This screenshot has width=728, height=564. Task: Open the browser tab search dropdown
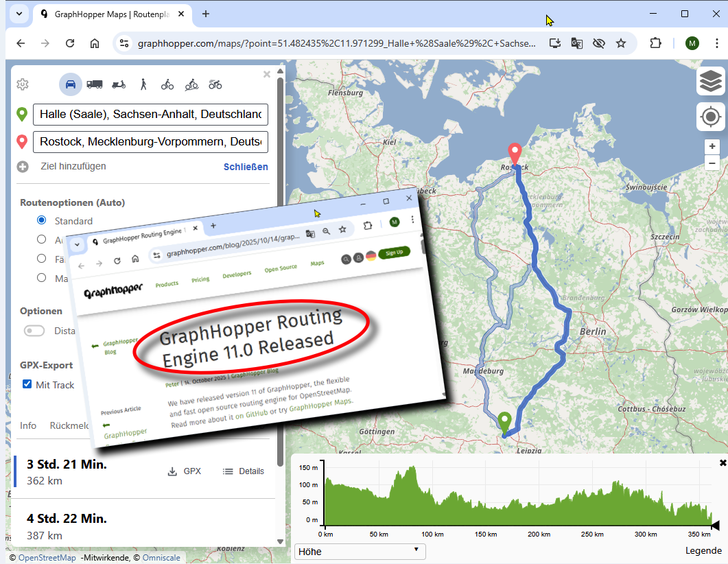pyautogui.click(x=19, y=14)
